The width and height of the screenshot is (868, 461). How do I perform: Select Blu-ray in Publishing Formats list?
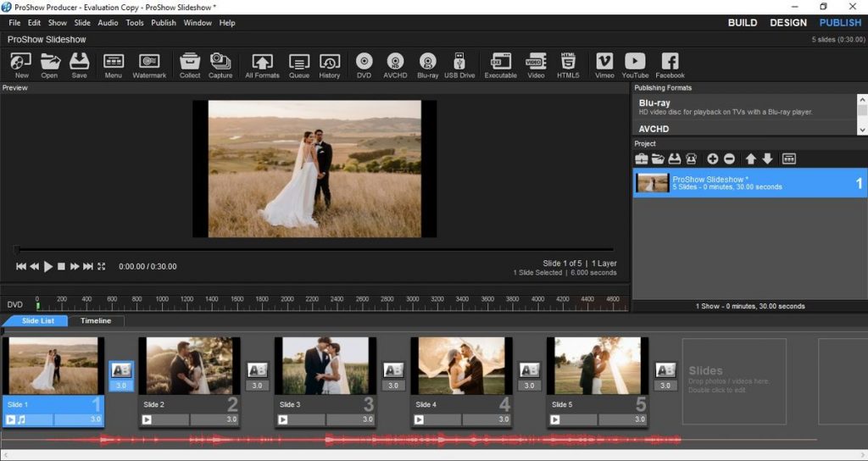[x=744, y=107]
